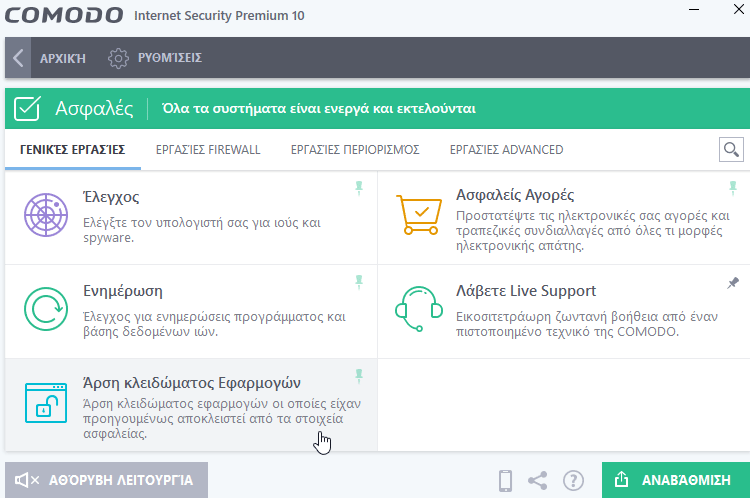Unpin the Έλεγχος task
This screenshot has height=498, width=750.
(359, 188)
